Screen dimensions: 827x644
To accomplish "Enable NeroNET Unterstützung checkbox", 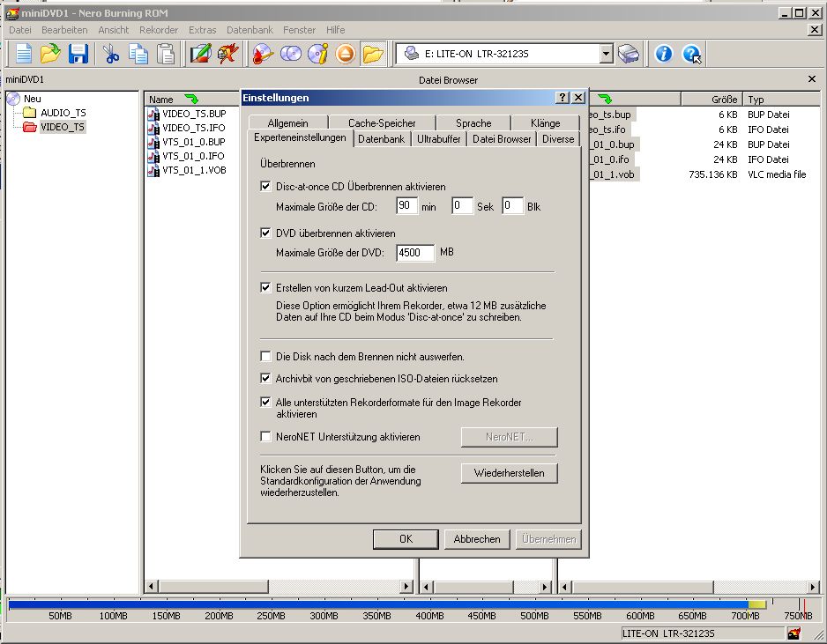I will pyautogui.click(x=266, y=436).
